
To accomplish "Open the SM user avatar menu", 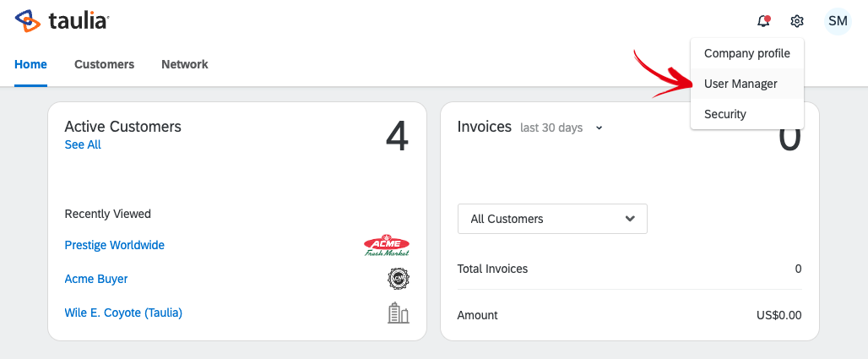I will click(x=838, y=21).
